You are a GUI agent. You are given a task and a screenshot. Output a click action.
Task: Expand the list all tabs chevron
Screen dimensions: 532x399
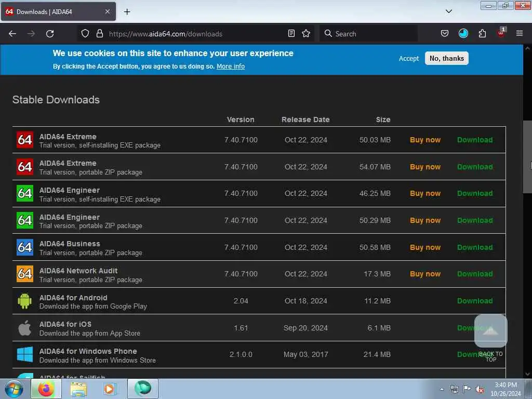click(448, 11)
